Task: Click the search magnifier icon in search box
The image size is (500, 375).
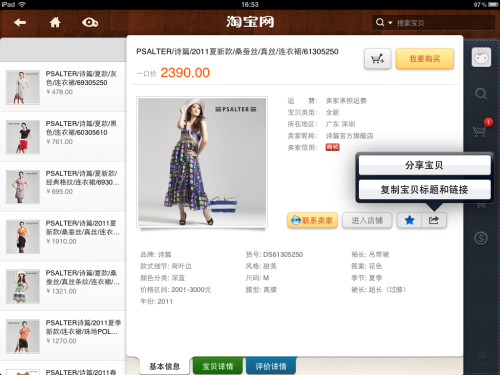Action: [x=380, y=22]
